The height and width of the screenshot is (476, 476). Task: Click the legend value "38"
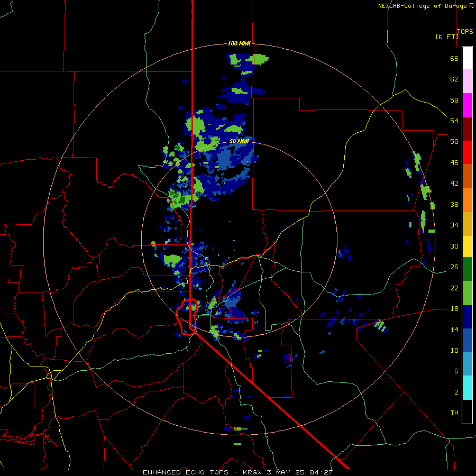click(454, 204)
